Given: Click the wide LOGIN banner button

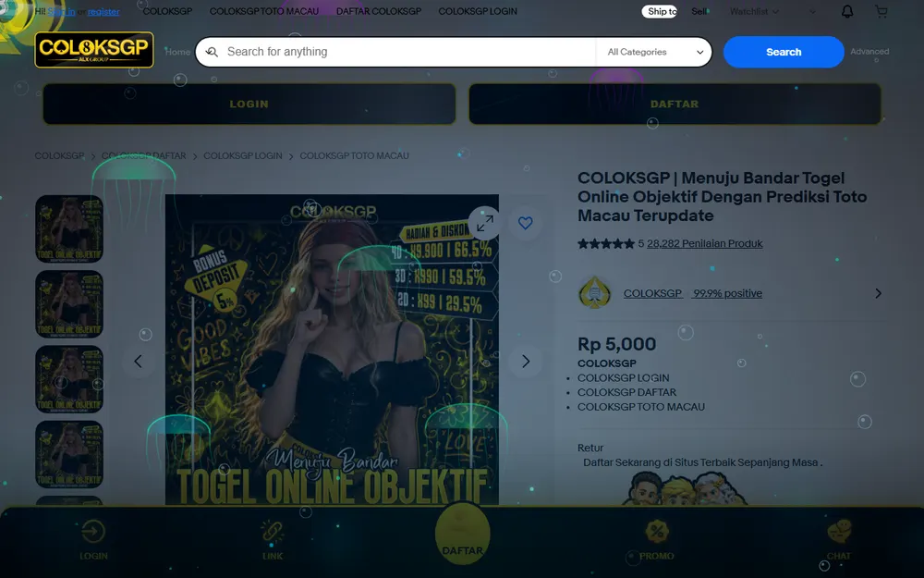Looking at the screenshot, I should click(249, 104).
